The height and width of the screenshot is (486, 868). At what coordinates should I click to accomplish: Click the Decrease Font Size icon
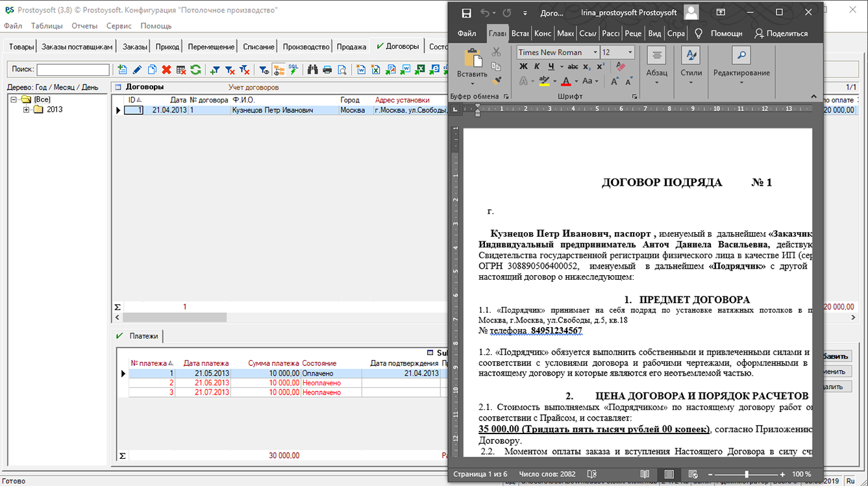click(x=629, y=81)
